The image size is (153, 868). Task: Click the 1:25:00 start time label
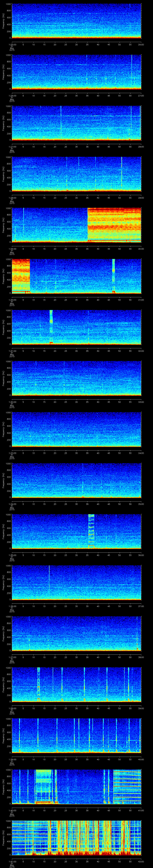pyautogui.click(x=12, y=44)
